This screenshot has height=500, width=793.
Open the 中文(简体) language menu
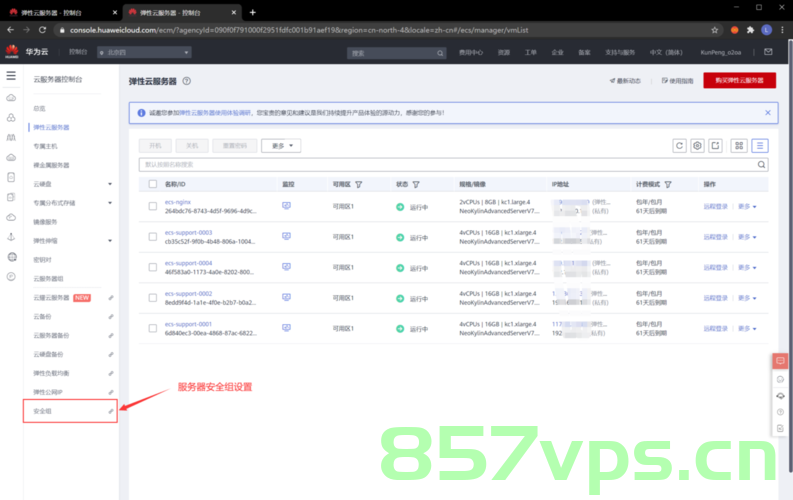click(666, 53)
